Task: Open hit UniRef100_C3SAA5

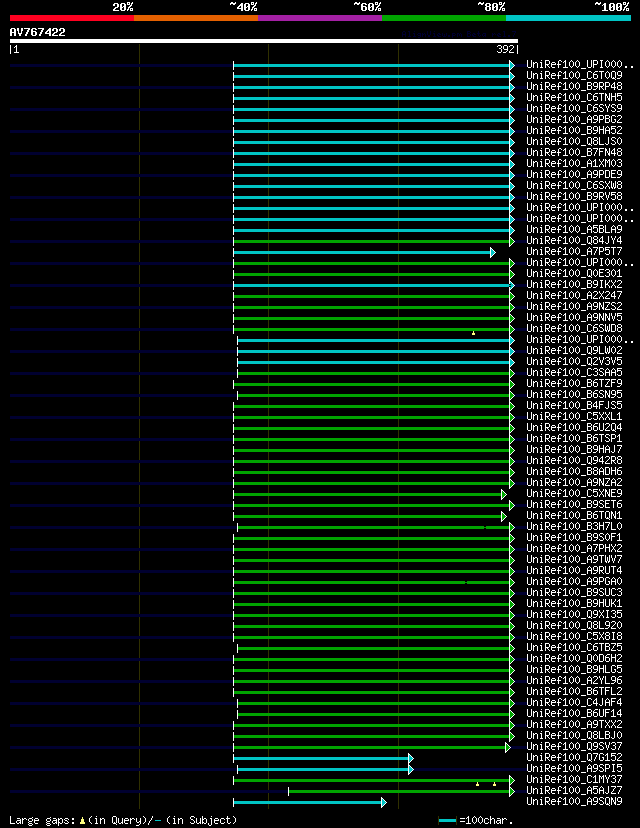Action: [x=574, y=372]
